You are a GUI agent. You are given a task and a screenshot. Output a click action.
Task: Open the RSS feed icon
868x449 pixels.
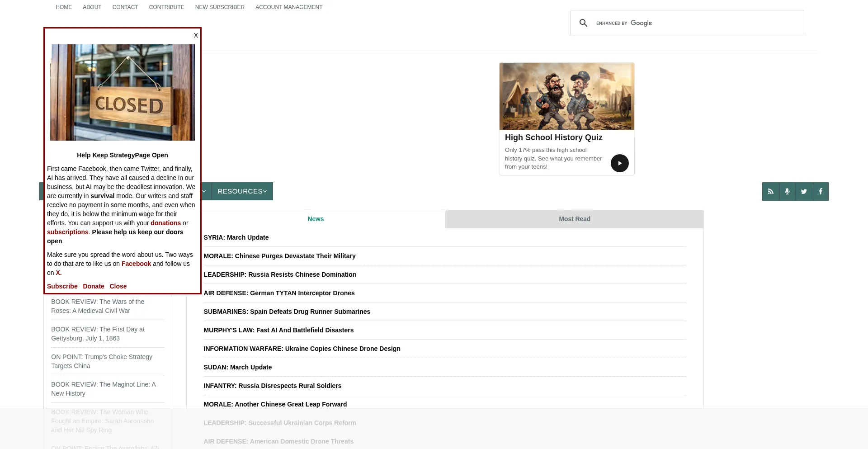tap(770, 191)
